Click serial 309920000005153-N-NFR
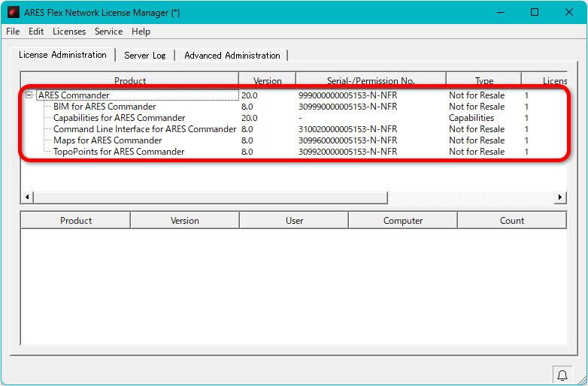Viewport: 588px width, 386px height. (347, 152)
